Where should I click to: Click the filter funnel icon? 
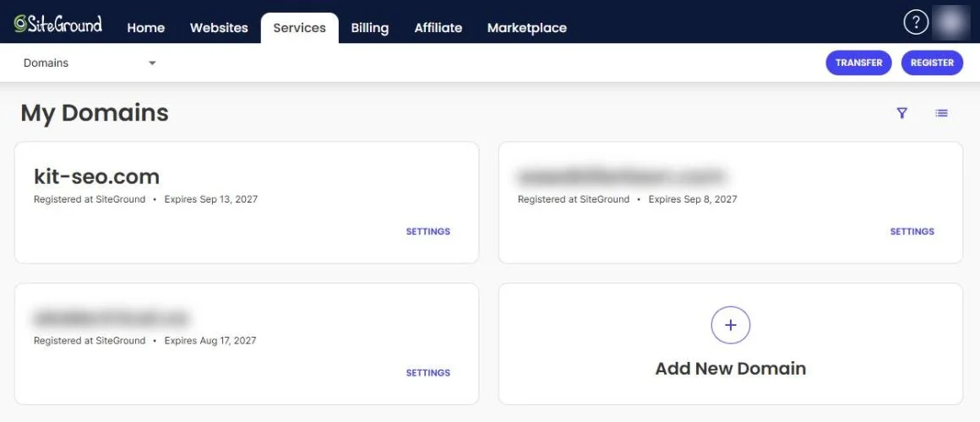click(901, 113)
